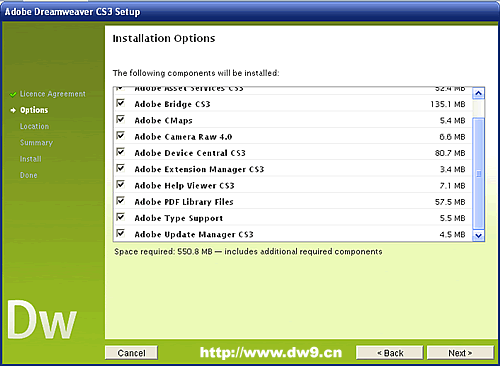500x366 pixels.
Task: Uncheck the Adobe CMaps checkbox
Action: pos(120,119)
